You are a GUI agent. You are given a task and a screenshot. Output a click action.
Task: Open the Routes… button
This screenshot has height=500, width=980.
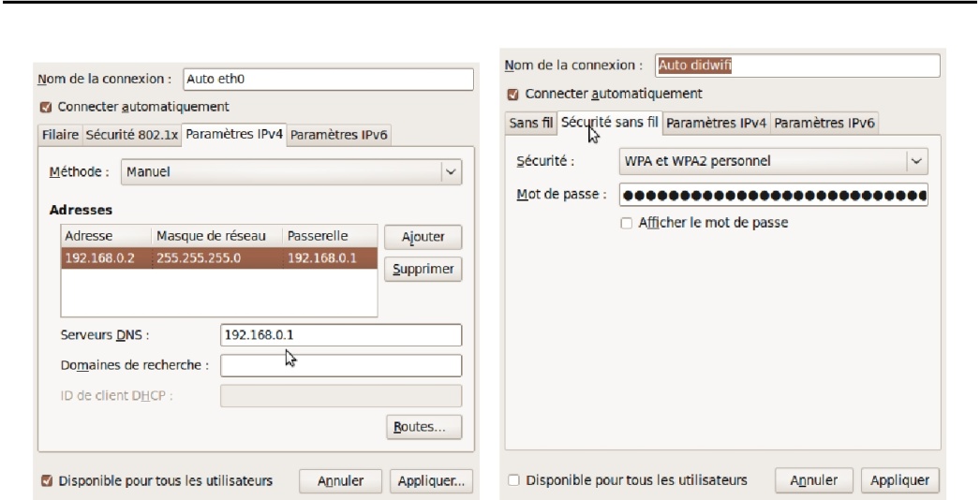423,427
